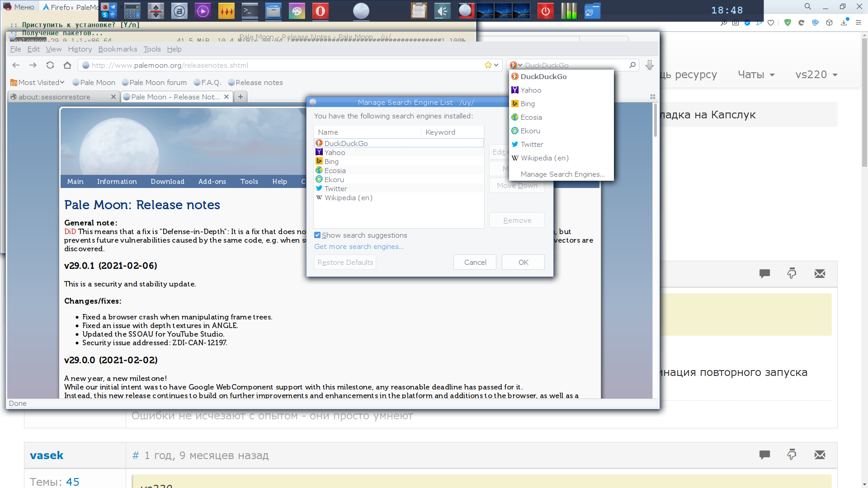This screenshot has height=488, width=868.
Task: Toggle the Show search suggestions checkbox
Action: pyautogui.click(x=317, y=235)
